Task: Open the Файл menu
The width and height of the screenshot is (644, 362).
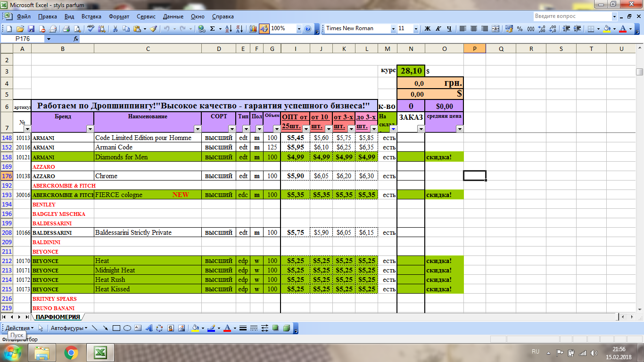Action: [x=24, y=16]
